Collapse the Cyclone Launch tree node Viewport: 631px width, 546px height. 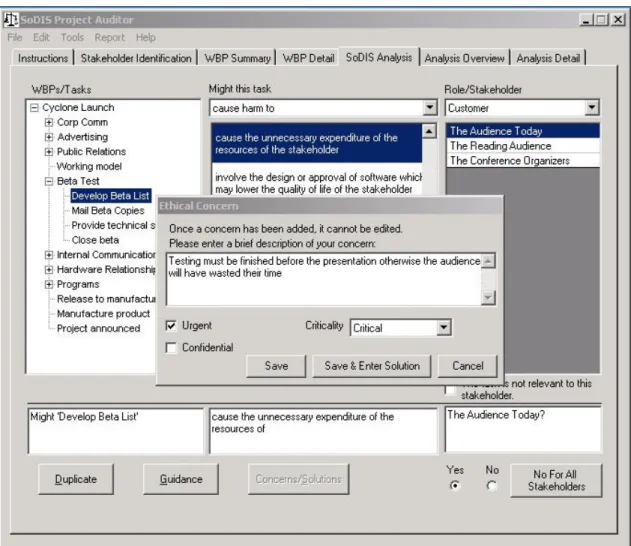pyautogui.click(x=35, y=107)
